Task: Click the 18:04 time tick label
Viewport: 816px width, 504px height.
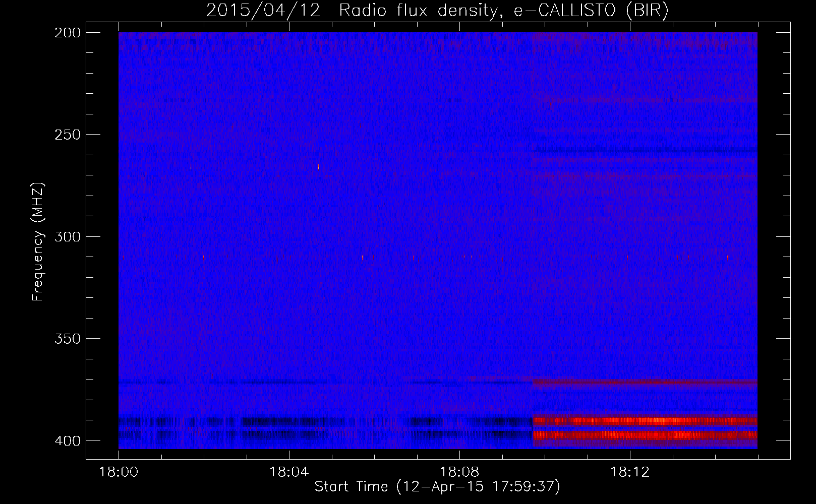Action: coord(289,472)
